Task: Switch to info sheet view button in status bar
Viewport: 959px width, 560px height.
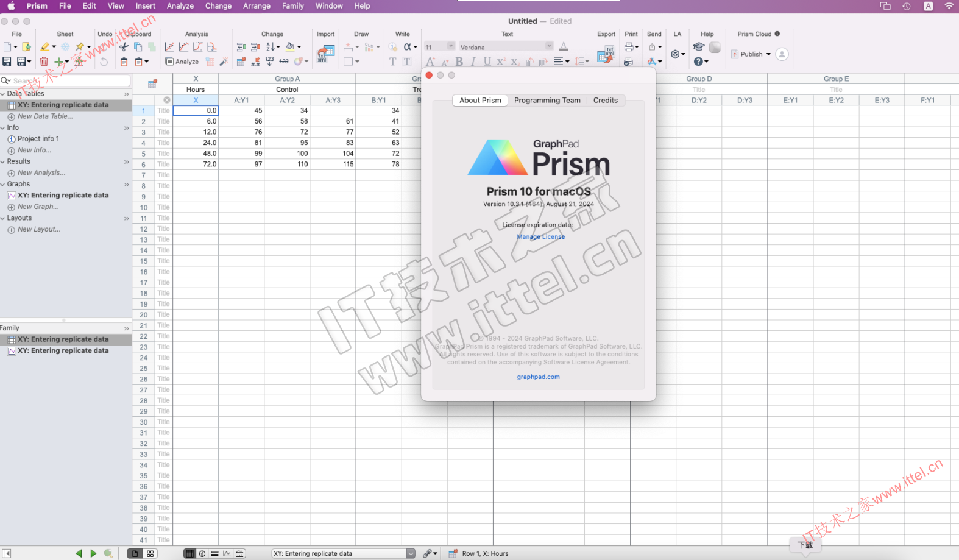Action: (202, 553)
